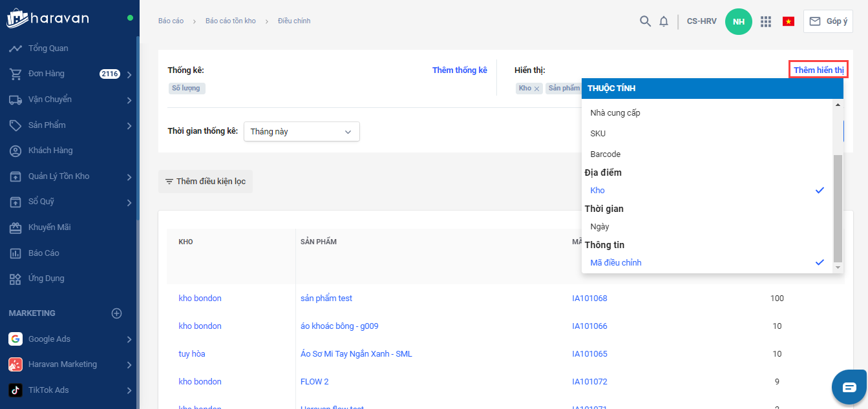Go to Báo Cáo in sidebar

point(43,253)
